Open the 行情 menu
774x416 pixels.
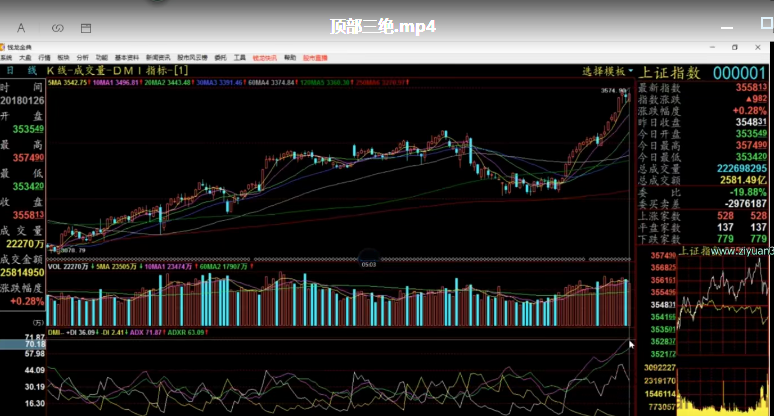coord(44,58)
